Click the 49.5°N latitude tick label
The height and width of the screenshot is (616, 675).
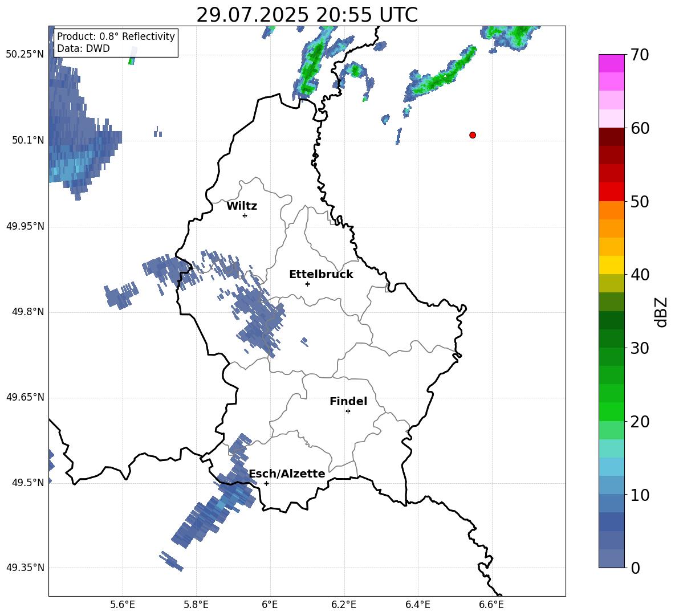[28, 483]
